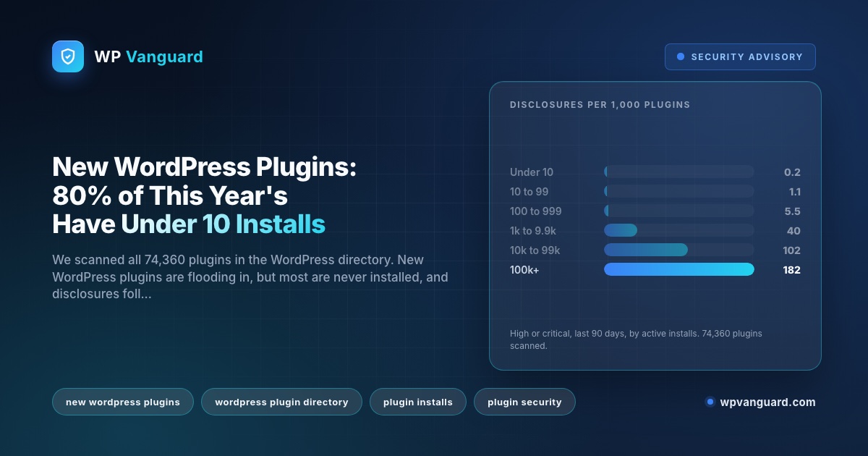This screenshot has width=868, height=456.
Task: Click the 'Under 10' row label
Action: (532, 172)
